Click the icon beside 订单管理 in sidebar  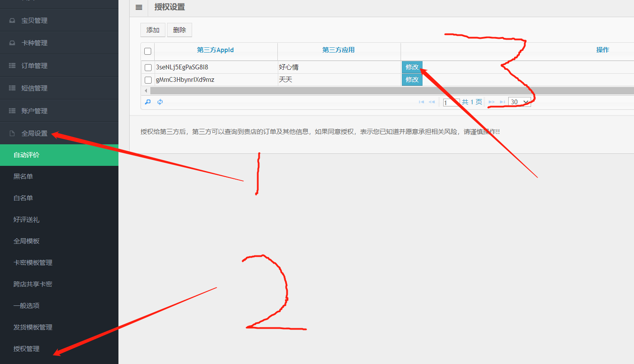point(12,65)
